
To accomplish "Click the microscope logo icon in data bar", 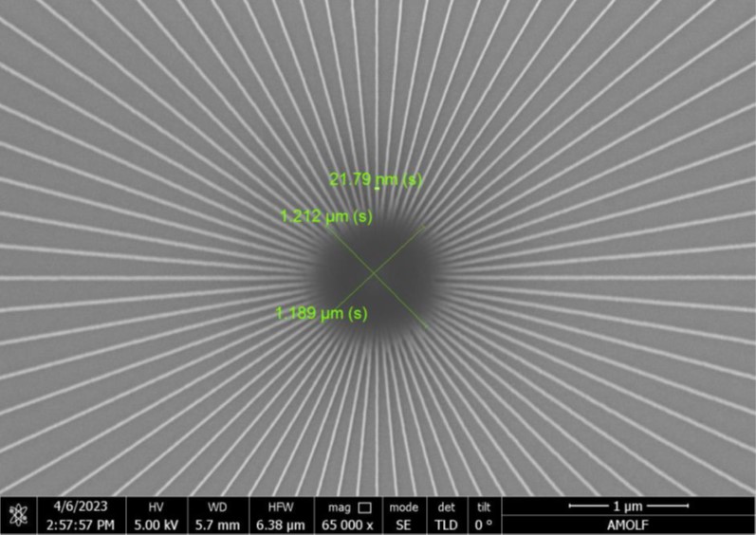I will pyautogui.click(x=17, y=515).
